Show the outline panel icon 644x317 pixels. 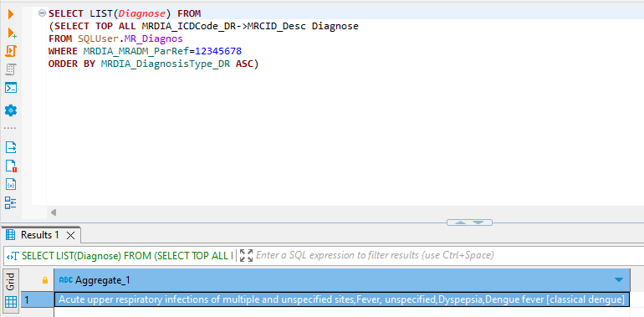pos(11,203)
